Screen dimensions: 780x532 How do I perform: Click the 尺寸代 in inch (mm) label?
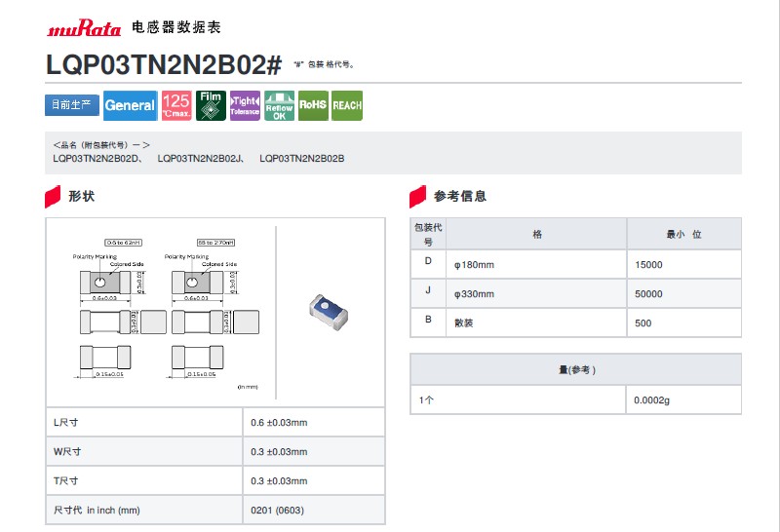point(97,511)
